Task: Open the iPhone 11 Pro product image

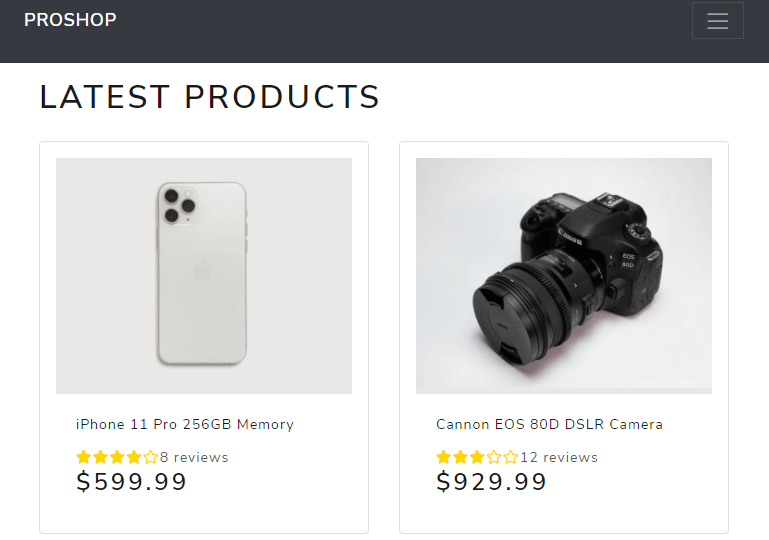Action: tap(204, 275)
